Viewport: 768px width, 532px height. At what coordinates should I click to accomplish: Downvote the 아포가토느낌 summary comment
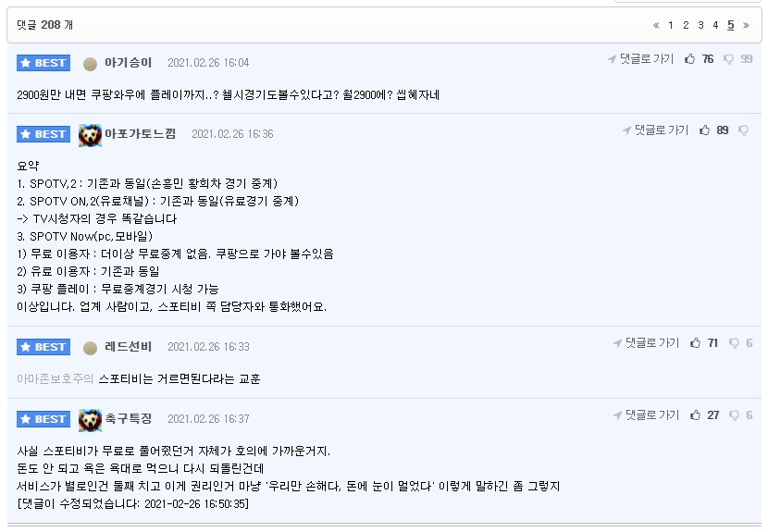click(x=744, y=130)
